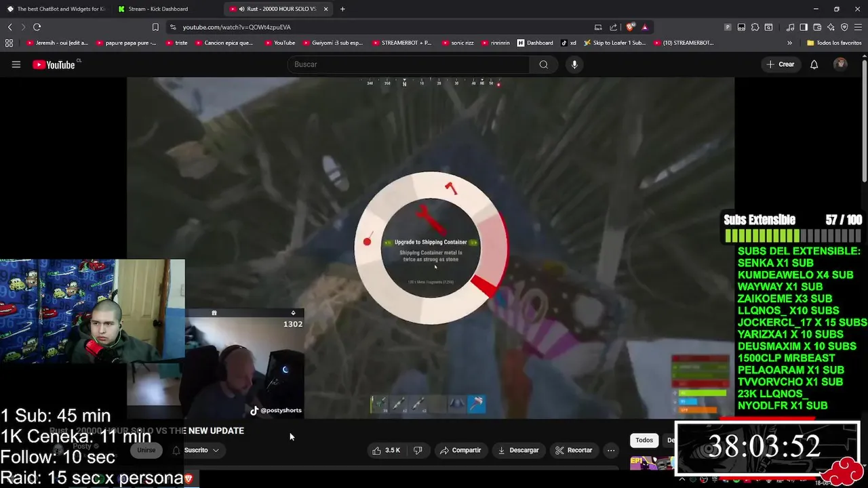Select the Todos filter chip
The image size is (868, 488).
(644, 441)
